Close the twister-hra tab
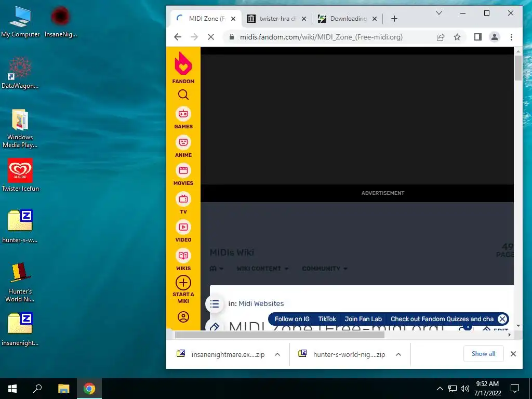 [303, 19]
